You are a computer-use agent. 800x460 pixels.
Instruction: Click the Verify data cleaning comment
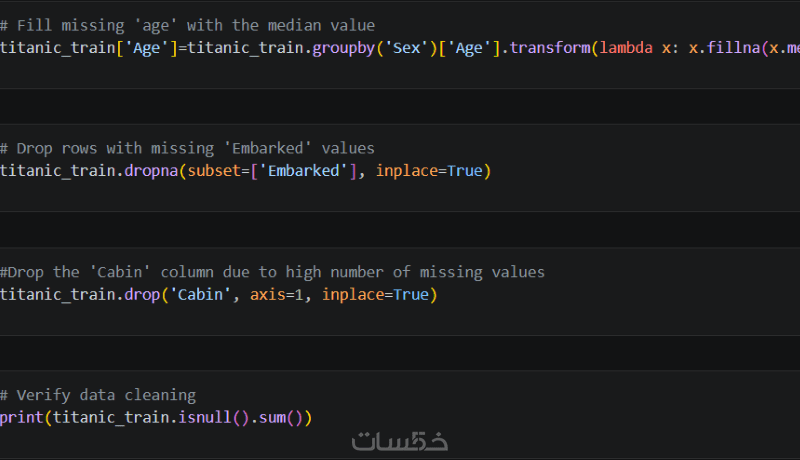(98, 395)
